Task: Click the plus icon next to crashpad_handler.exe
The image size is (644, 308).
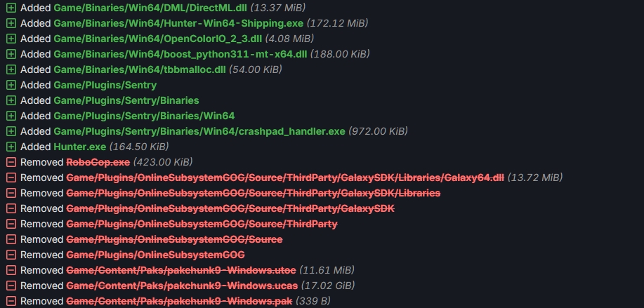Action: click(x=11, y=131)
